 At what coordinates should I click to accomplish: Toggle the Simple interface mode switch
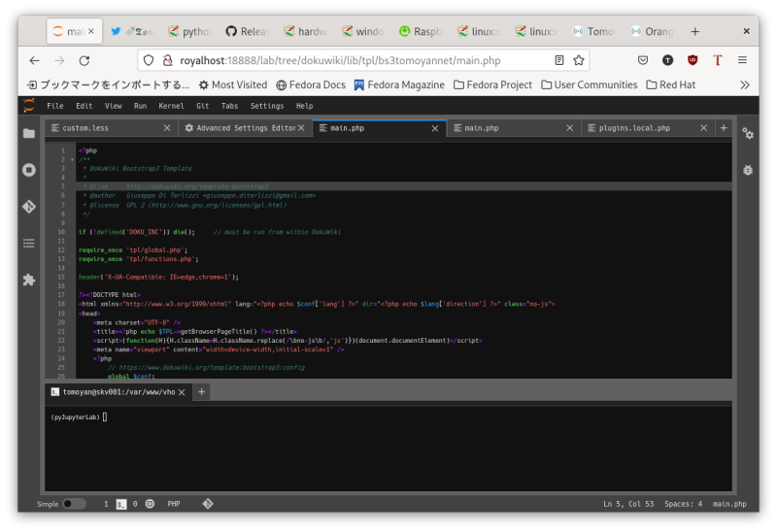point(74,504)
